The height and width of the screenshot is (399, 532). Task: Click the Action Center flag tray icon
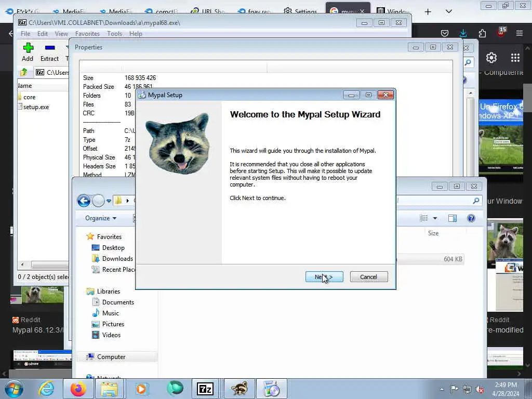454,389
